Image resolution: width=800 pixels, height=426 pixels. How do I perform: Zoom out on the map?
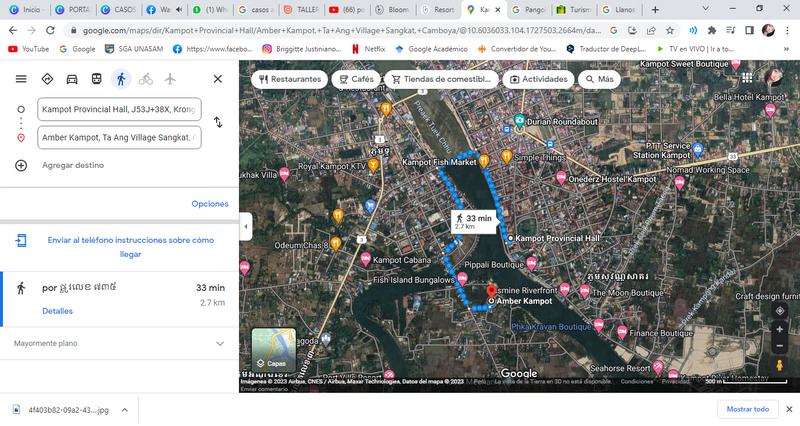[x=779, y=345]
